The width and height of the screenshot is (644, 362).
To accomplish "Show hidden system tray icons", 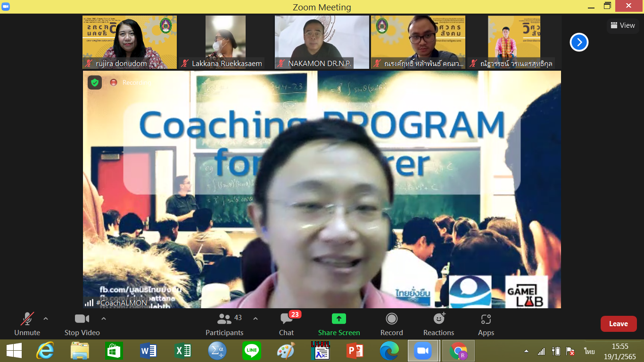I will tap(527, 351).
